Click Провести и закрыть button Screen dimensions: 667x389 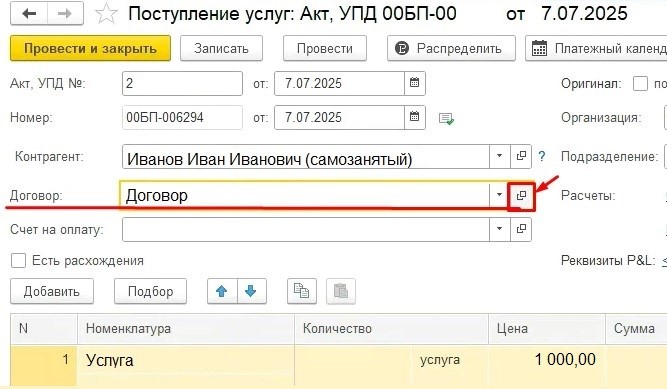(90, 48)
